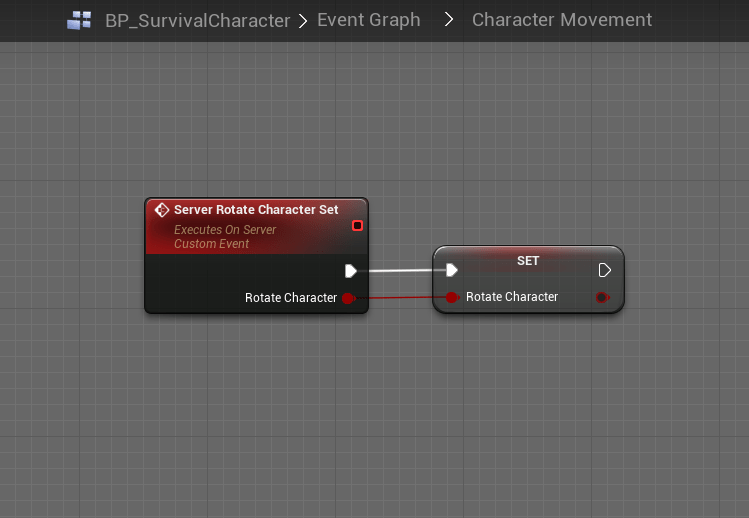This screenshot has width=749, height=518.
Task: Click Rotate Character input pin on SET node
Action: coord(452,297)
